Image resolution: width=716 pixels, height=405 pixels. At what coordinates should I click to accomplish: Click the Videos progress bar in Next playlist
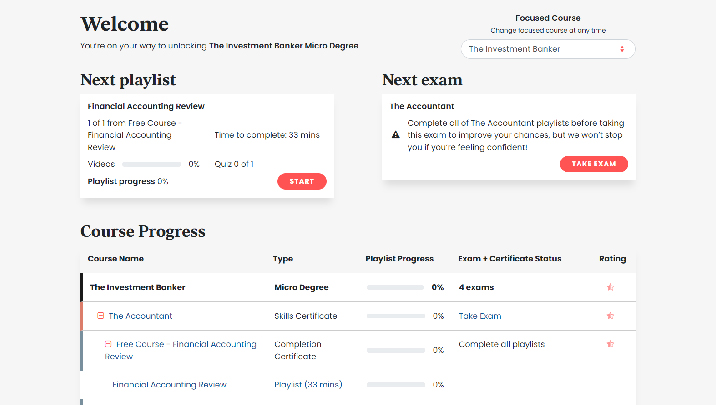coord(152,164)
